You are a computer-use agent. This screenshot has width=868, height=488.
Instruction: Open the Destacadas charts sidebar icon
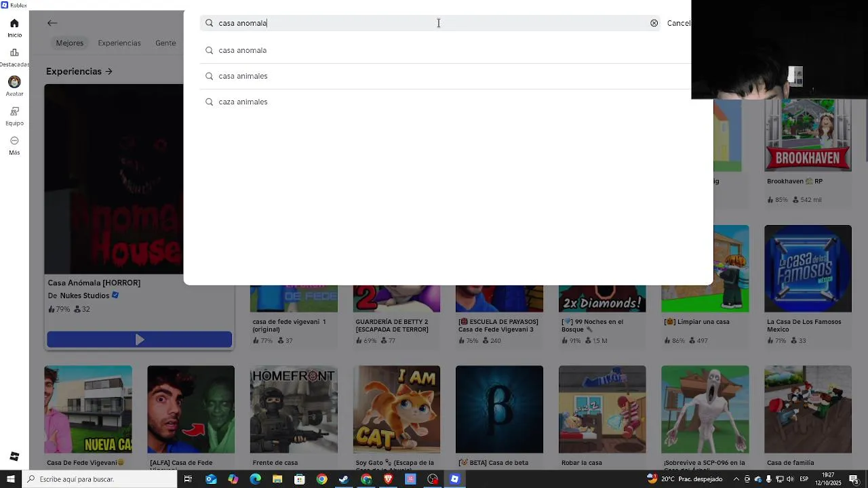click(x=14, y=52)
